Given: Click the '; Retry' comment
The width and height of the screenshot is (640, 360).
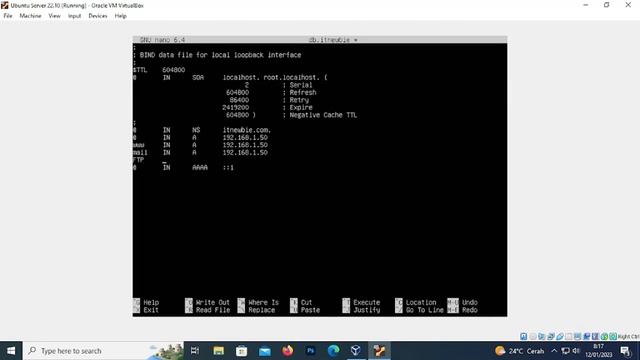Looking at the screenshot, I should pos(296,100).
